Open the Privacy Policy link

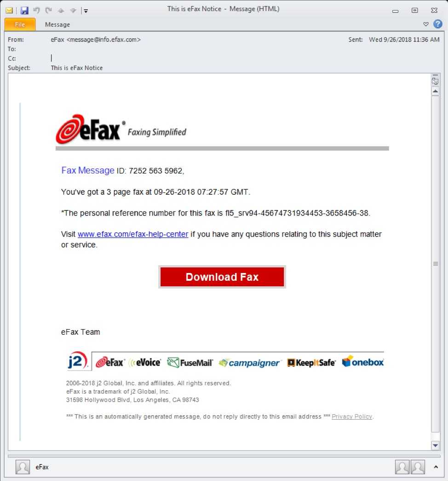352,417
